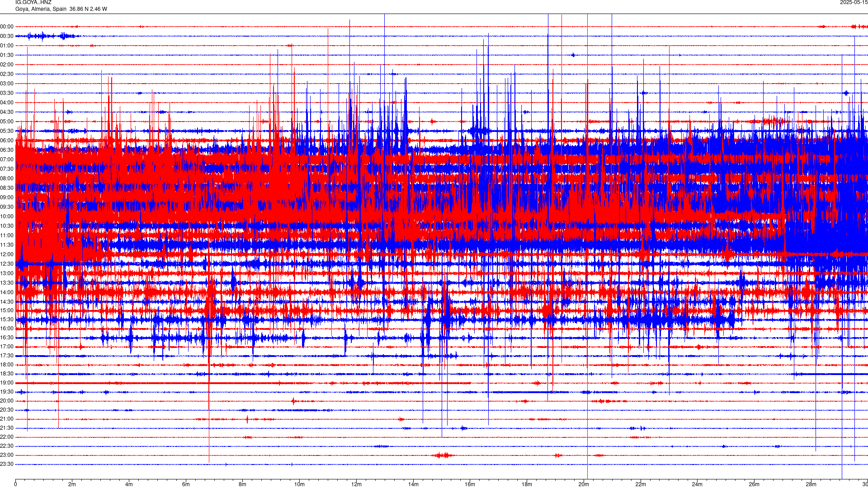Select the 03:30 time row label
The height and width of the screenshot is (488, 868).
point(7,93)
